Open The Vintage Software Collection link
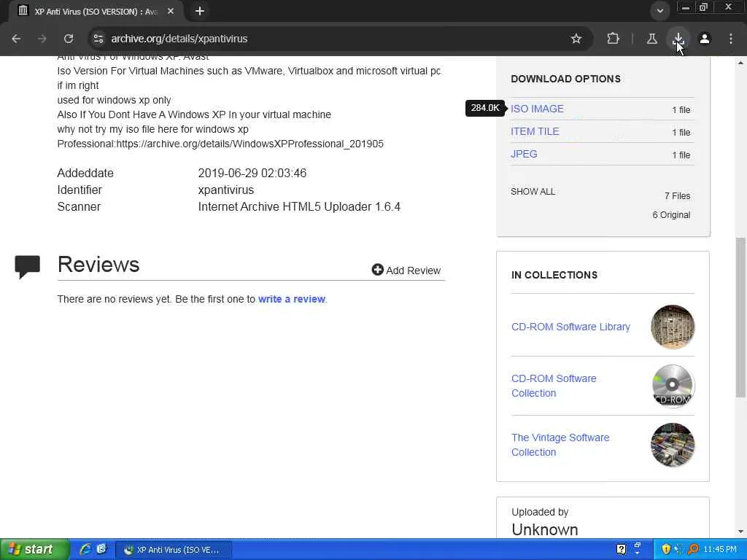This screenshot has height=560, width=747. (560, 445)
